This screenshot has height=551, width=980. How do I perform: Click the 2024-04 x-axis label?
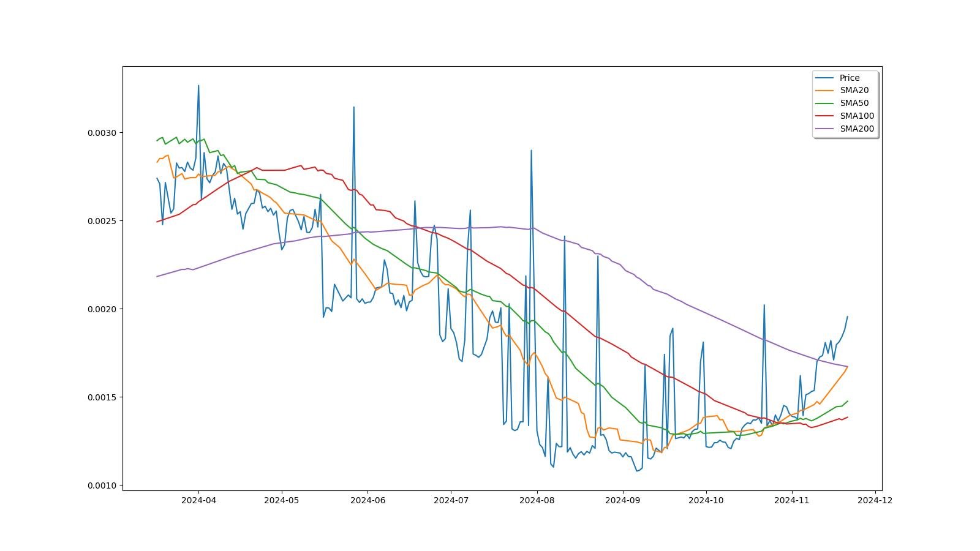click(x=198, y=500)
